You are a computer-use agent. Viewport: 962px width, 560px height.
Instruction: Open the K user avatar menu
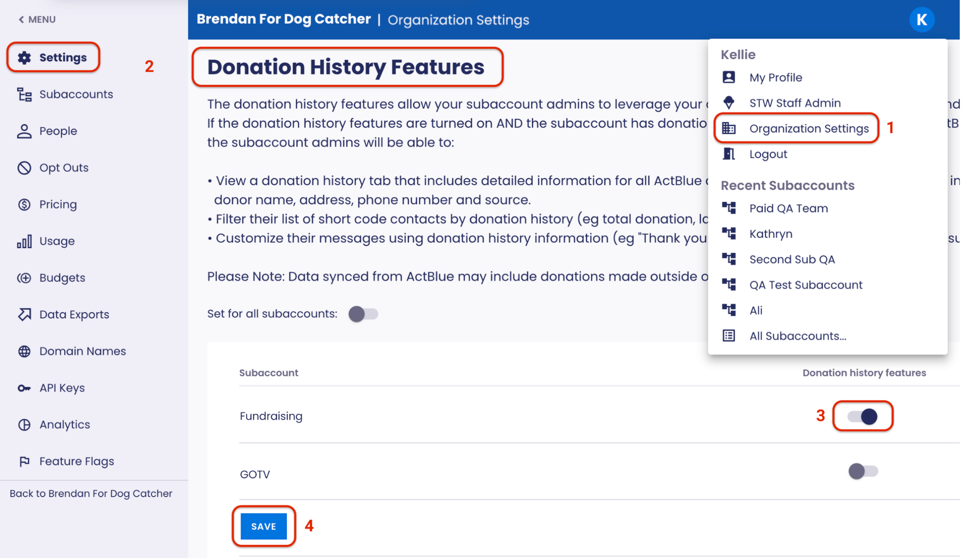pyautogui.click(x=921, y=20)
